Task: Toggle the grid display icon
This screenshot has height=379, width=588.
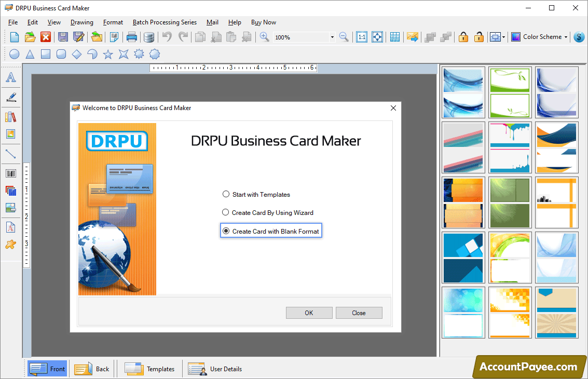Action: click(394, 37)
